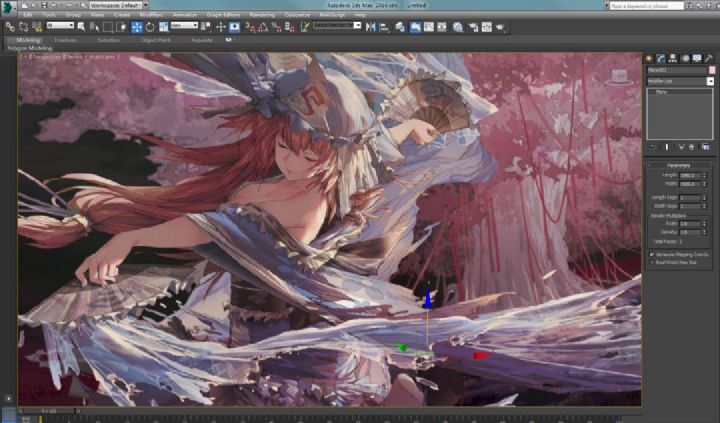Click the Open File icon in quick access toolbar

pyautogui.click(x=34, y=6)
